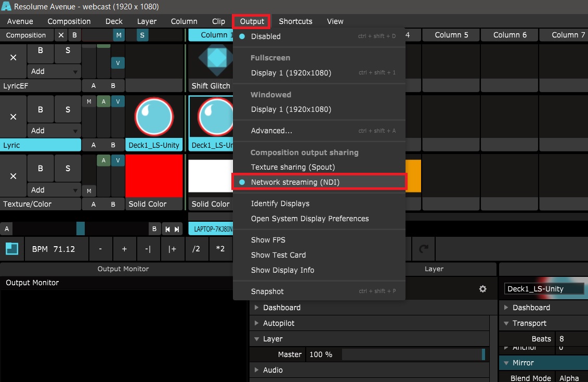
Task: Clear the Lyric layer with X
Action: tap(13, 117)
